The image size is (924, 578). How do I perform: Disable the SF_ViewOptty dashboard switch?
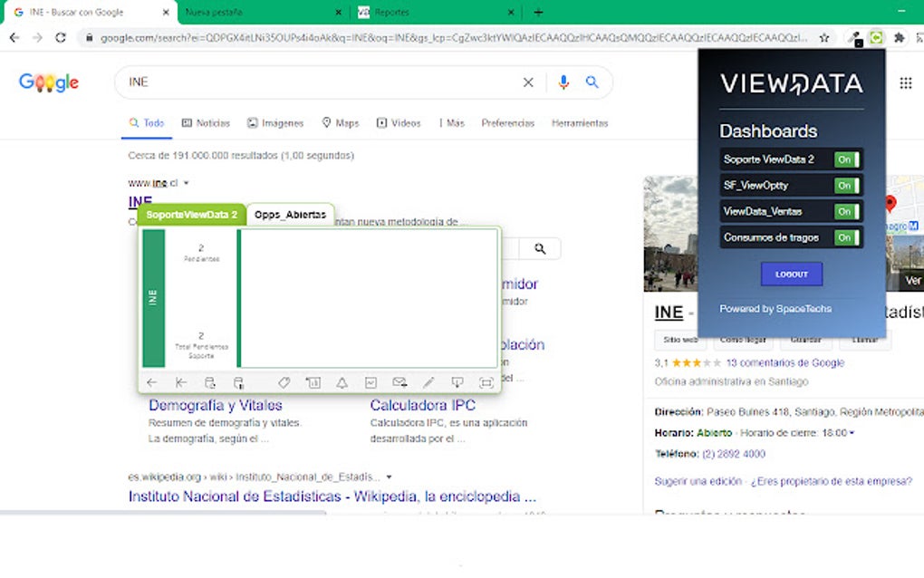pyautogui.click(x=845, y=185)
